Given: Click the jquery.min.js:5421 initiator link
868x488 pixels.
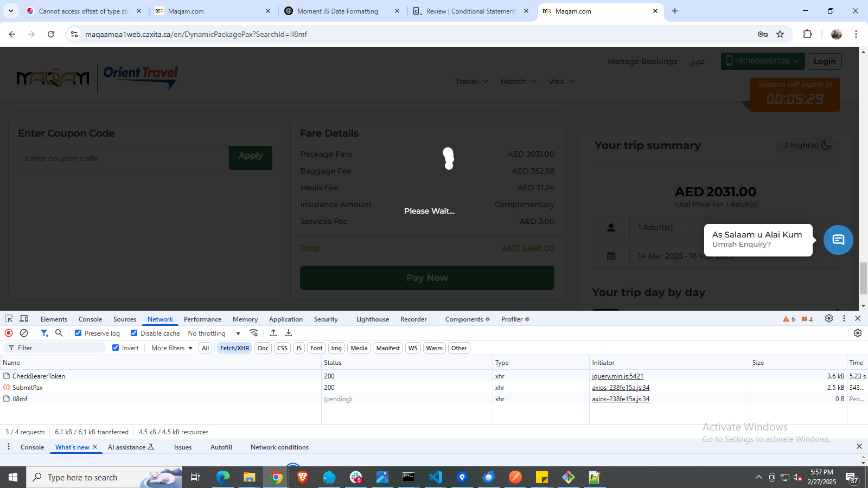Looking at the screenshot, I should click(617, 376).
